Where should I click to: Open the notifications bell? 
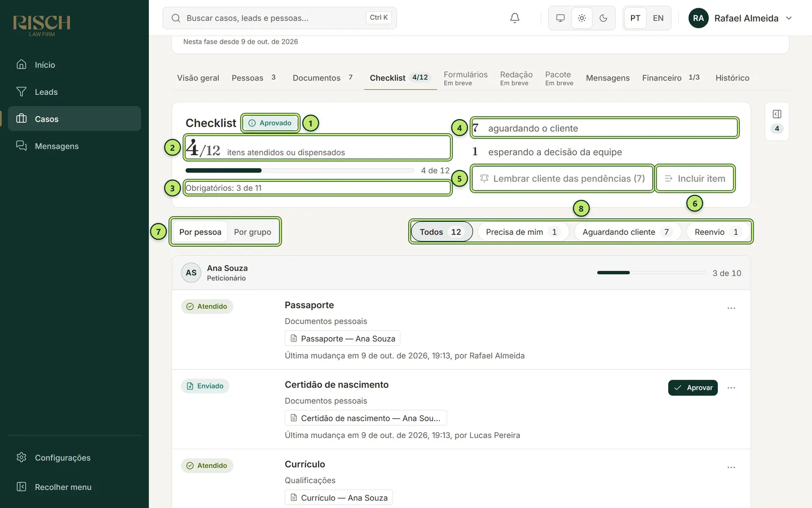click(514, 18)
